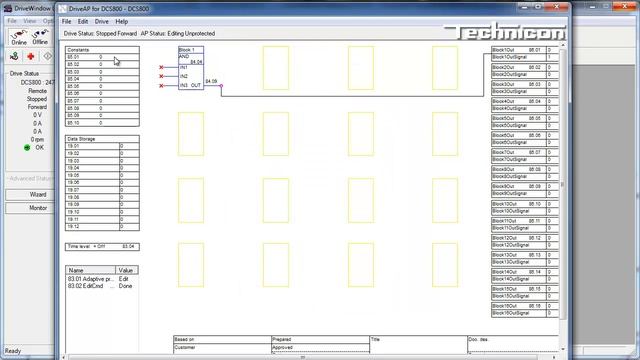
Task: Open File menu in DriveWindow behind
Action: point(12,20)
